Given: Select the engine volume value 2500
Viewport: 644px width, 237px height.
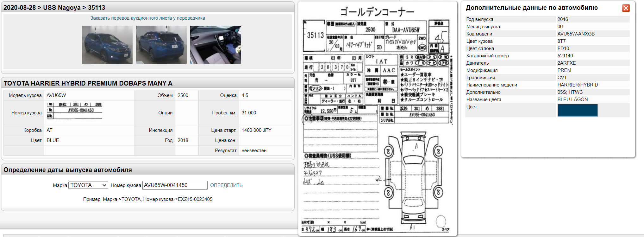Looking at the screenshot, I should (183, 95).
